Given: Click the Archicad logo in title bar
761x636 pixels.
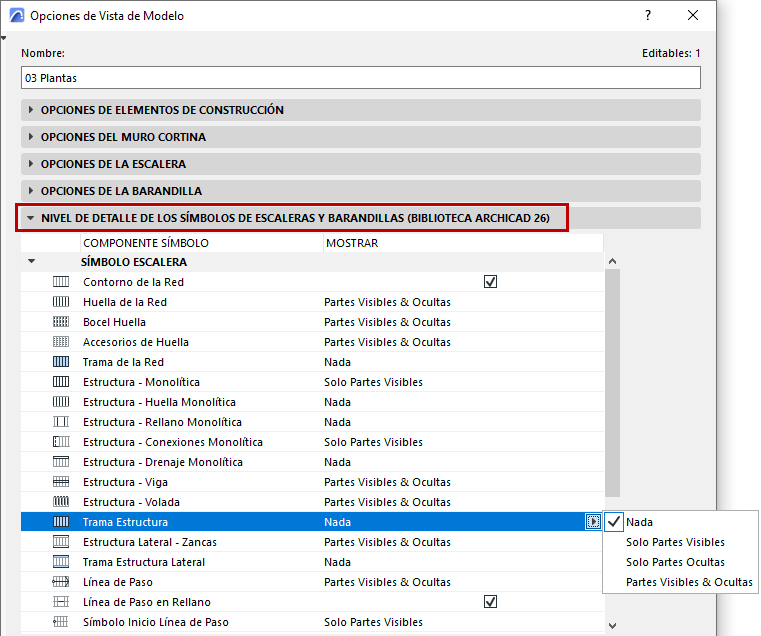Looking at the screenshot, I should (17, 16).
